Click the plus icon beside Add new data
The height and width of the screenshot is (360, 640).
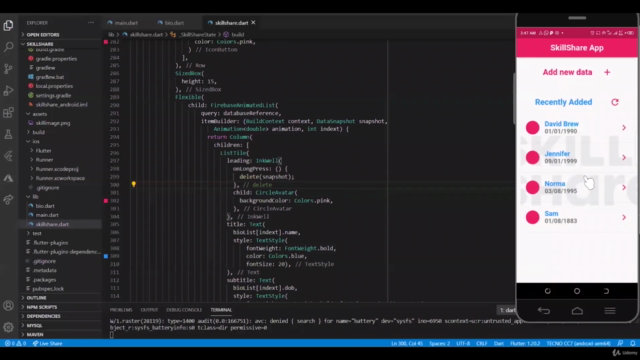pos(607,72)
